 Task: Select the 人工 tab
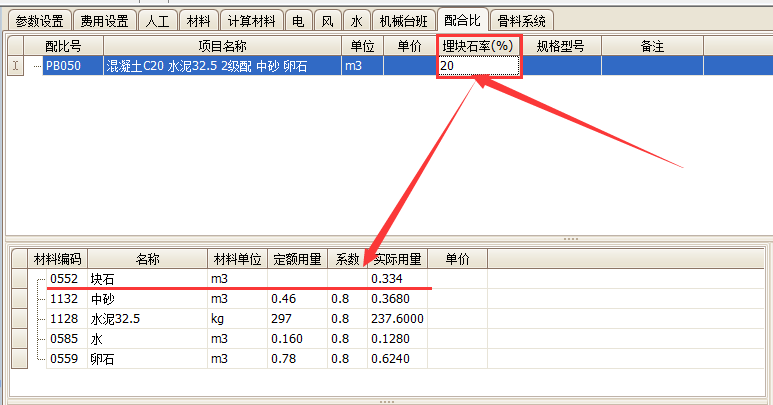pos(157,20)
